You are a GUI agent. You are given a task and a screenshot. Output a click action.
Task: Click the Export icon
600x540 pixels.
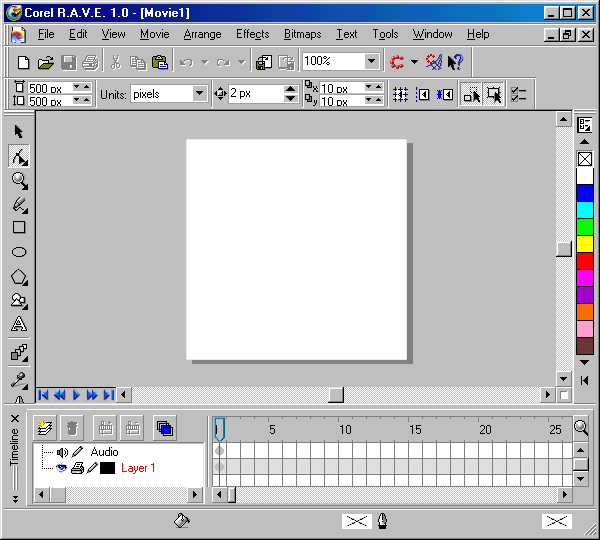(x=286, y=62)
